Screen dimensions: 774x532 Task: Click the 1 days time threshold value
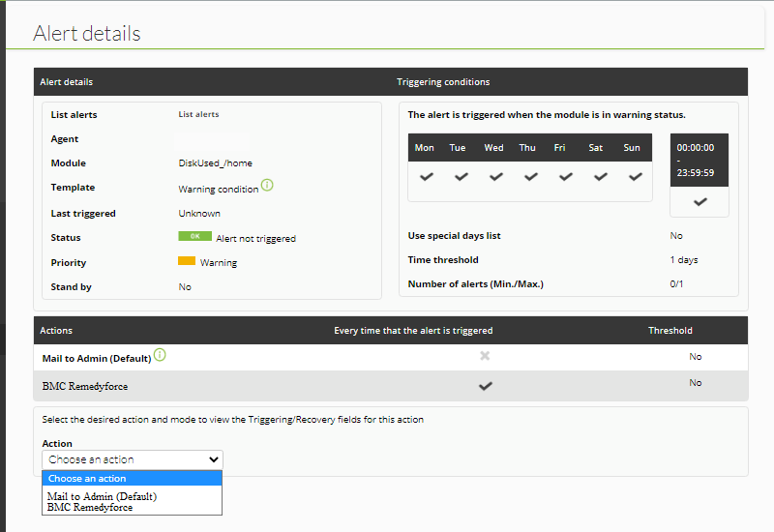tap(684, 259)
